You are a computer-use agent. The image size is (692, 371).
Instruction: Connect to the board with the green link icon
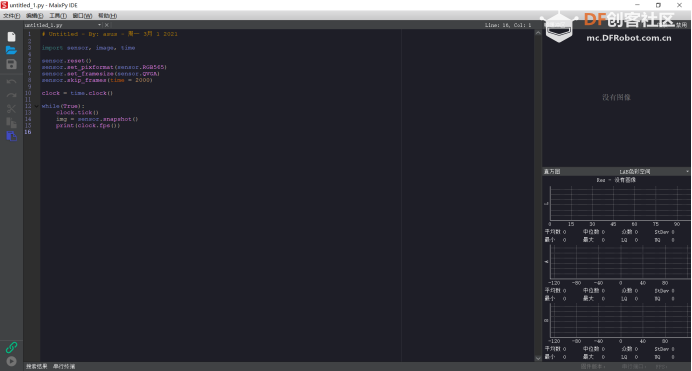(x=11, y=348)
